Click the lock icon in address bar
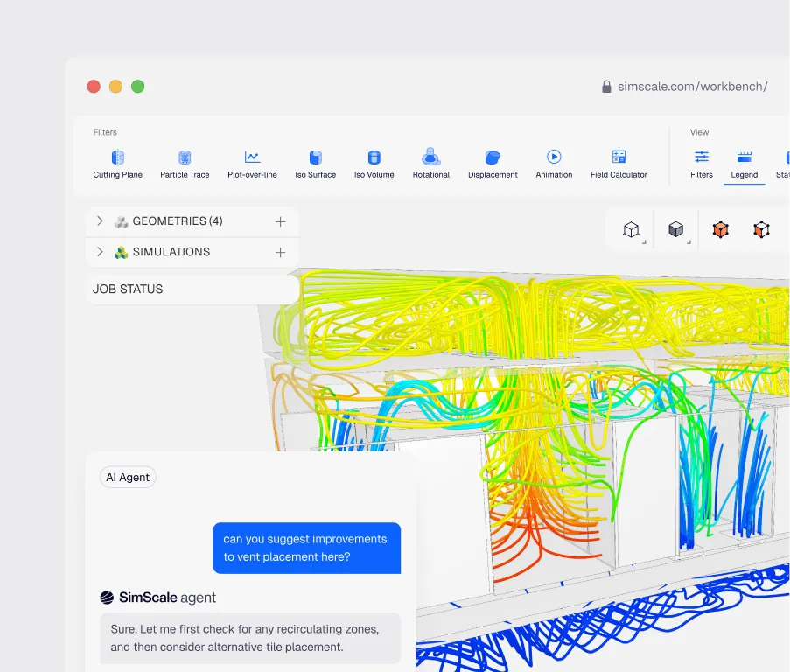790x672 pixels. click(x=606, y=87)
